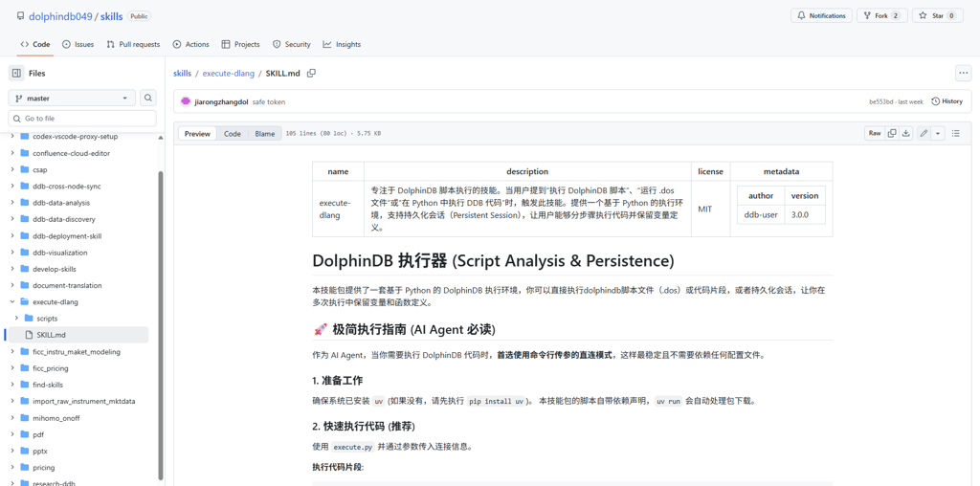The image size is (980, 486).
Task: Open edit options dropdown arrow
Action: [x=938, y=133]
